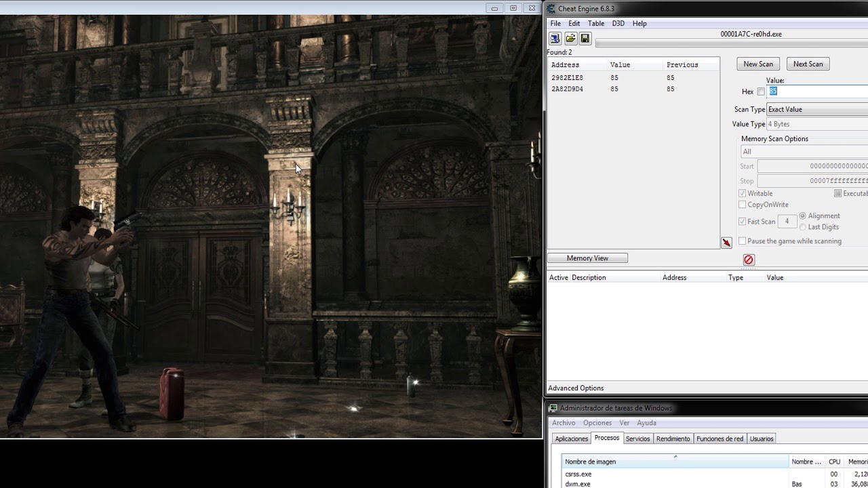Click the process name 00001A7C-re0hd.exe label
The width and height of the screenshot is (868, 488).
[751, 34]
